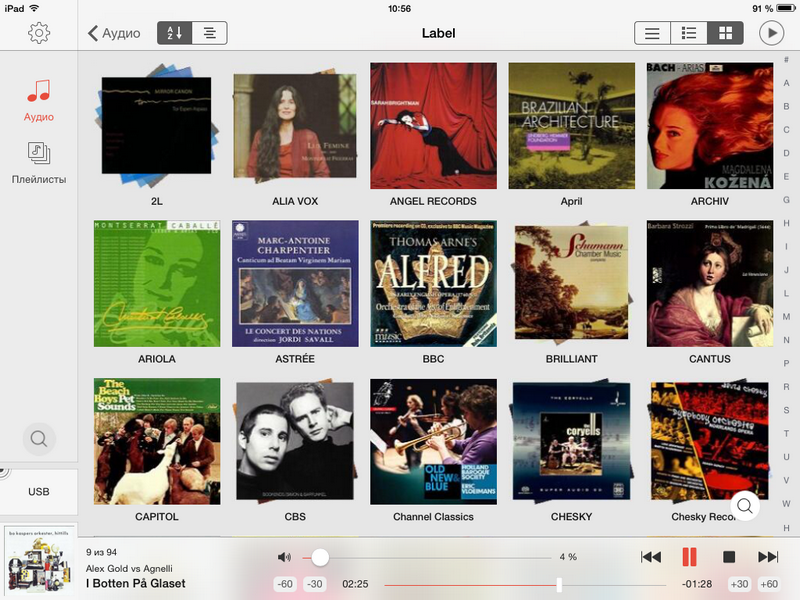Image resolution: width=800 pixels, height=600 pixels.
Task: Jump to letter M in the index
Action: click(786, 317)
